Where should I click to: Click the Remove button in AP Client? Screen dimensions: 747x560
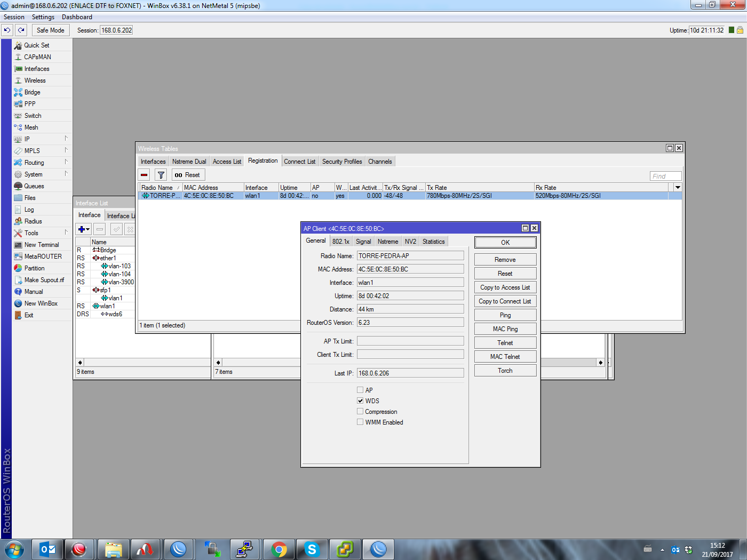pyautogui.click(x=505, y=260)
